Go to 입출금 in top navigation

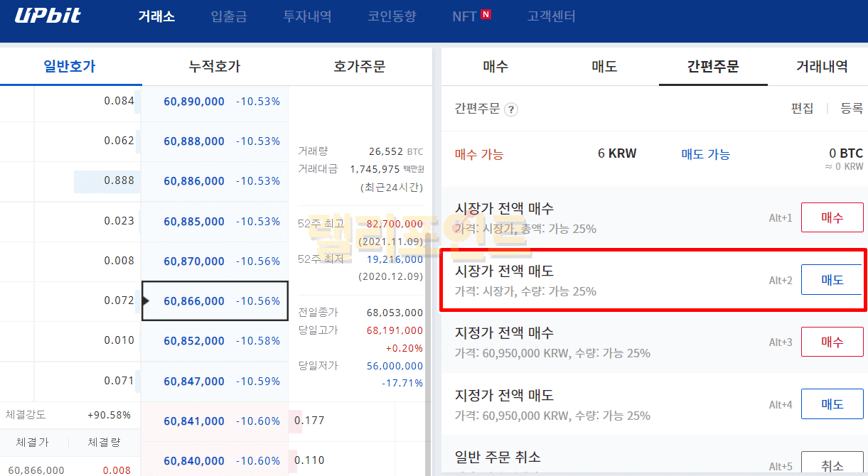pyautogui.click(x=229, y=16)
